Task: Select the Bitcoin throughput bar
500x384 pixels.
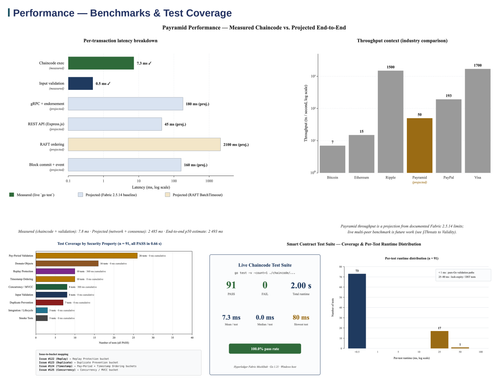Action: 333,159
